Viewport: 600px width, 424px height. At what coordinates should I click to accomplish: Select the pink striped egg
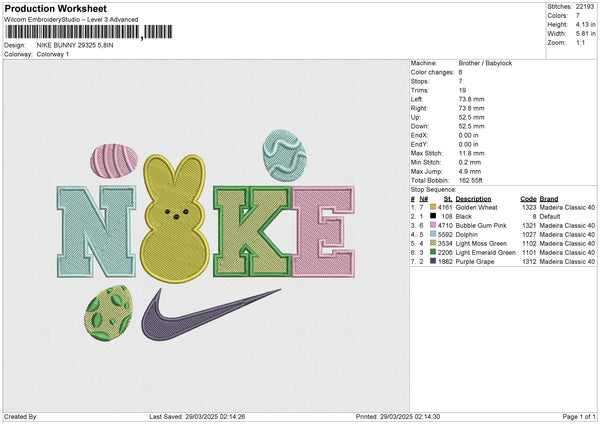pos(114,161)
